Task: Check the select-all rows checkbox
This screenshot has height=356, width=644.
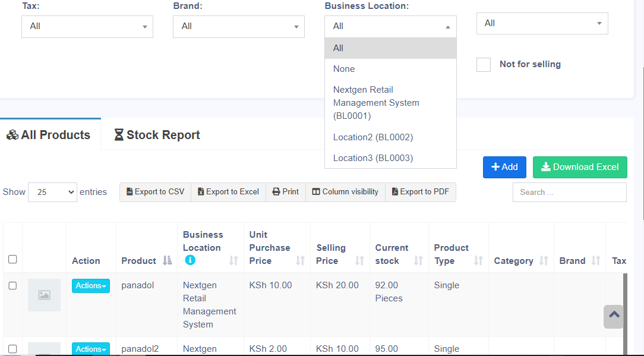Action: point(12,259)
